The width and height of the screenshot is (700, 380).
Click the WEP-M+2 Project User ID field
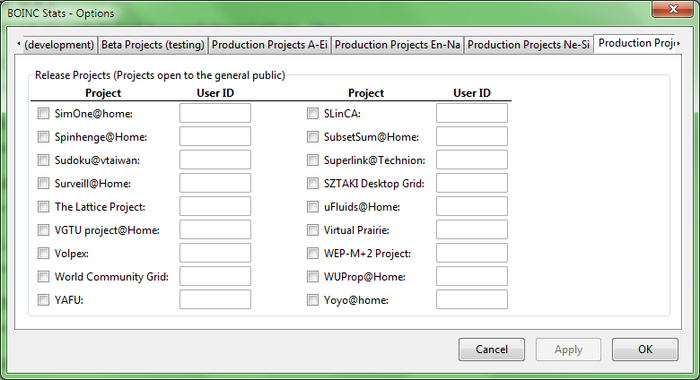[472, 253]
